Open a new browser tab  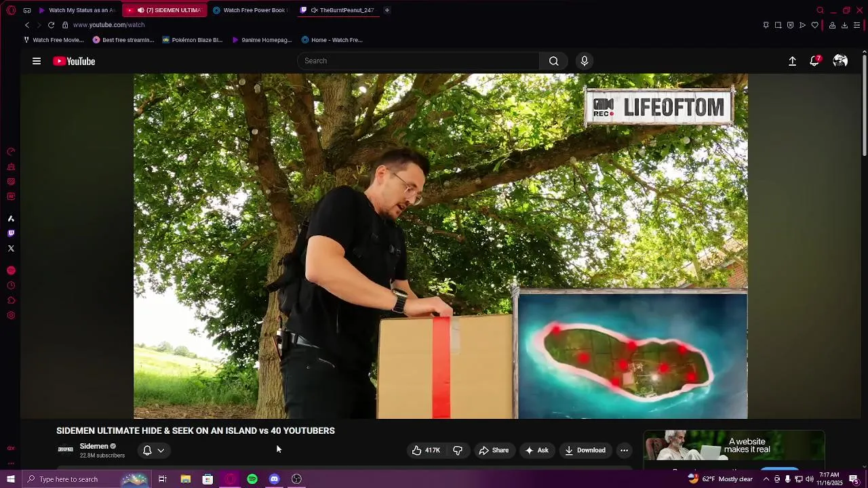[387, 10]
